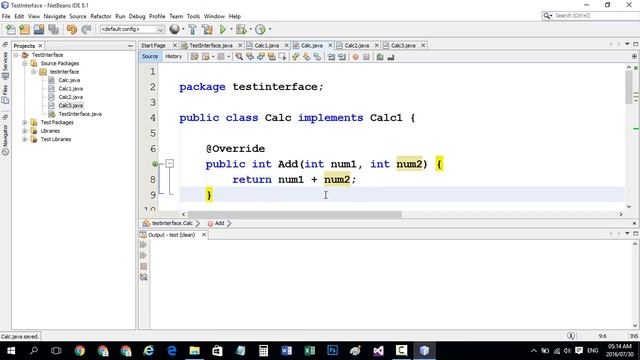Click testinterface.Calc breadcrumb
The height and width of the screenshot is (360, 640).
coord(172,223)
